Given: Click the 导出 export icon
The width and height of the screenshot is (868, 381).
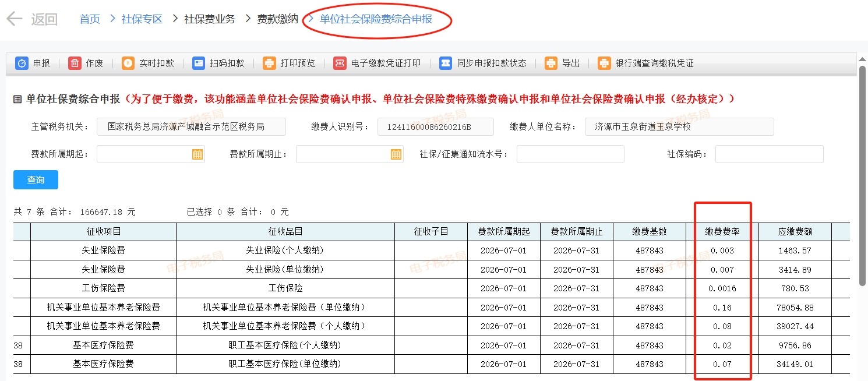Looking at the screenshot, I should pyautogui.click(x=551, y=63).
